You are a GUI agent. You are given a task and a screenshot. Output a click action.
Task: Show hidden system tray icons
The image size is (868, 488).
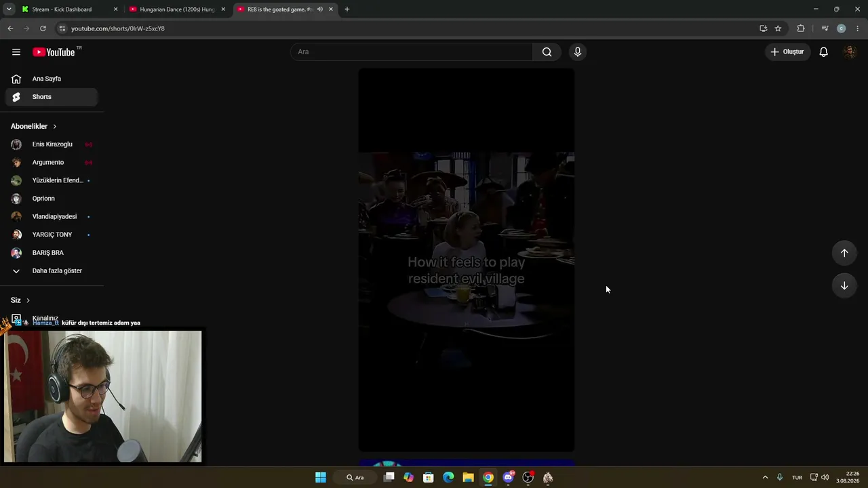[765, 477]
